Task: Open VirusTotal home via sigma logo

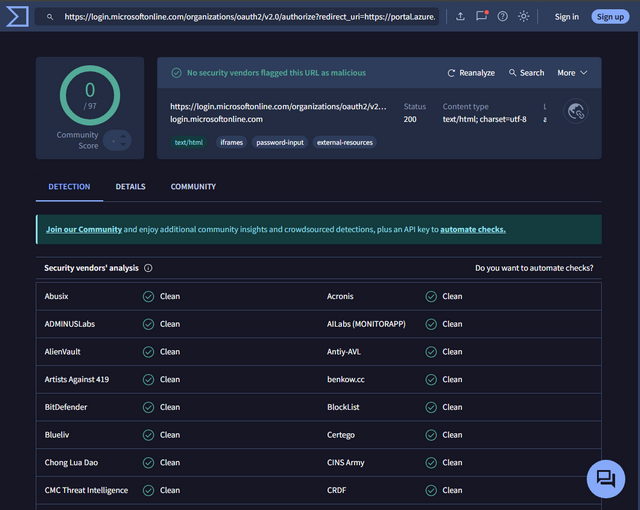Action: point(18,16)
